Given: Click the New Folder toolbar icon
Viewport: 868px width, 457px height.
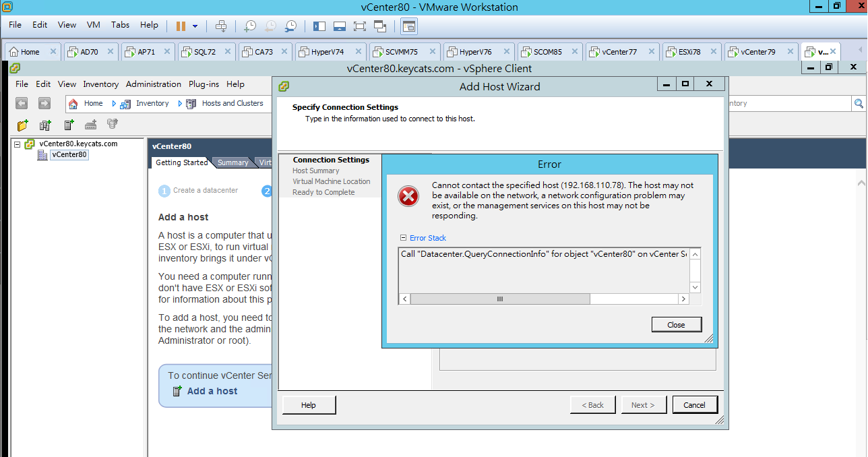Looking at the screenshot, I should tap(23, 125).
